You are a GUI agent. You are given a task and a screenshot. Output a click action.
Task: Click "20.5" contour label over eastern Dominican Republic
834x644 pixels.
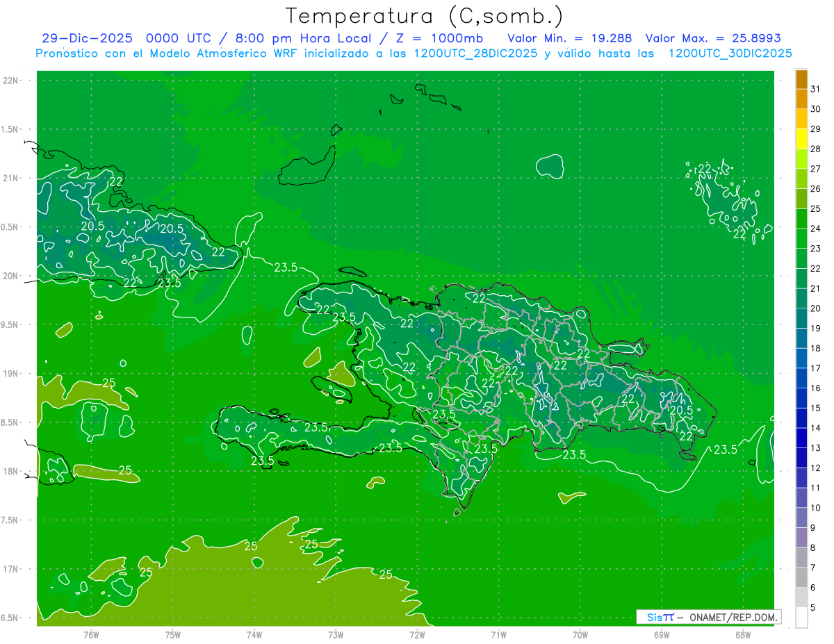pos(681,411)
